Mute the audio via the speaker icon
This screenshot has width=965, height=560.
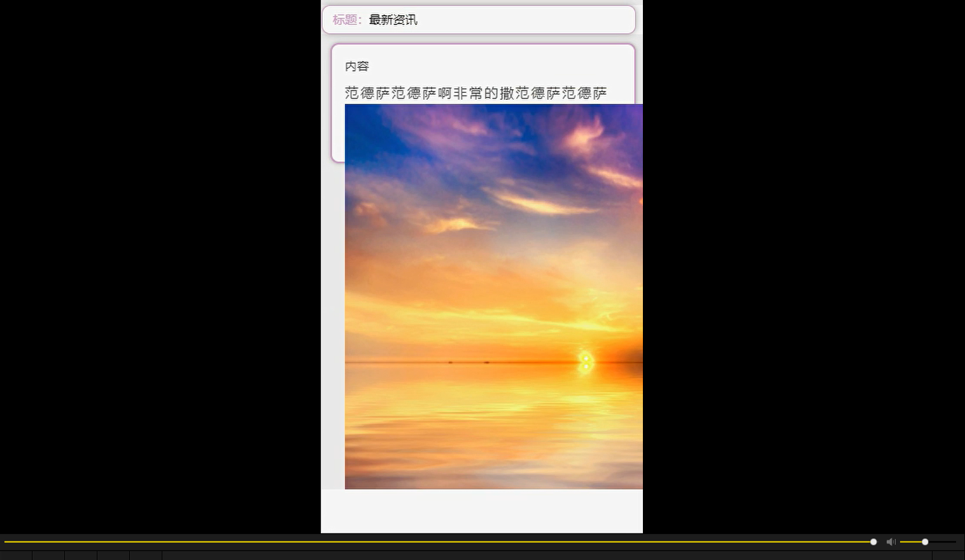point(891,542)
